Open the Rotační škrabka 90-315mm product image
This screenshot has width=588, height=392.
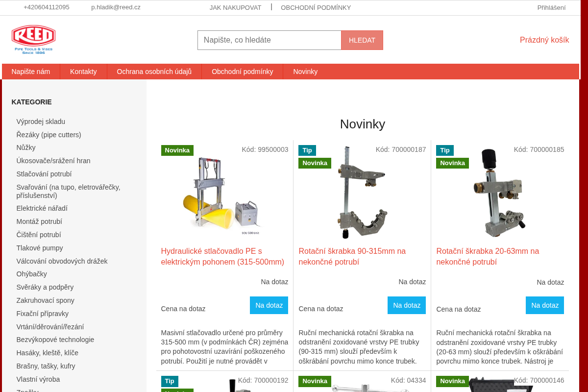[x=362, y=193]
